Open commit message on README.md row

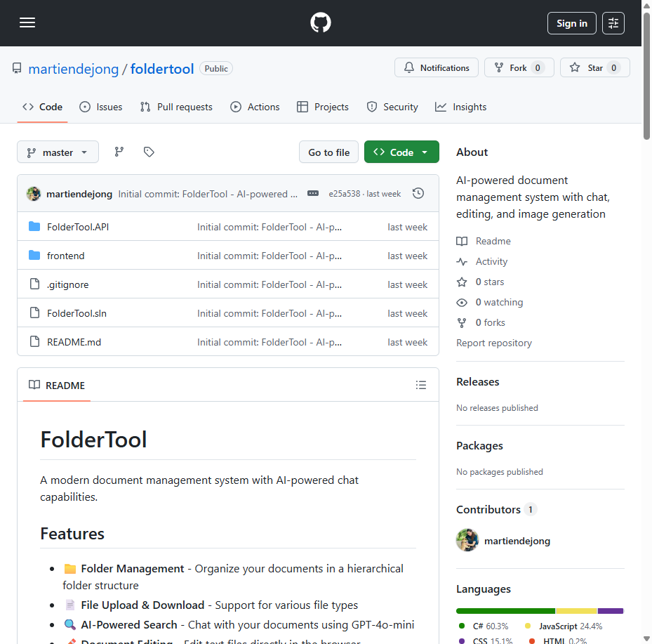pyautogui.click(x=270, y=343)
